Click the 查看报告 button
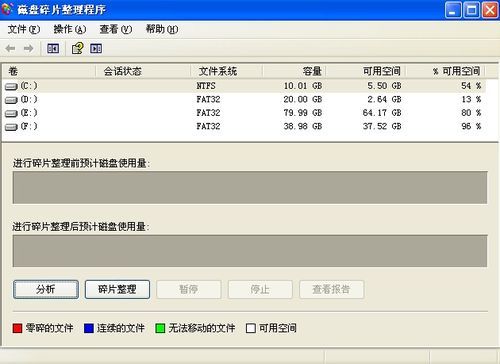This screenshot has height=364, width=500. (x=332, y=289)
